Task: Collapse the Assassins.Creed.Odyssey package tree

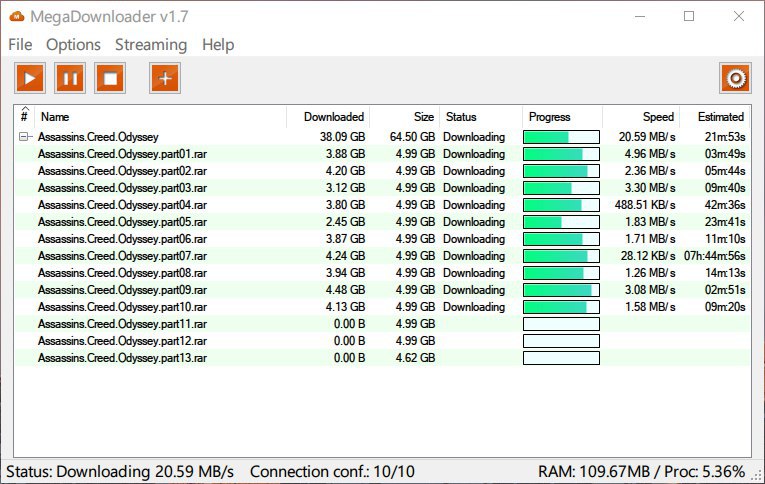Action: coord(24,137)
